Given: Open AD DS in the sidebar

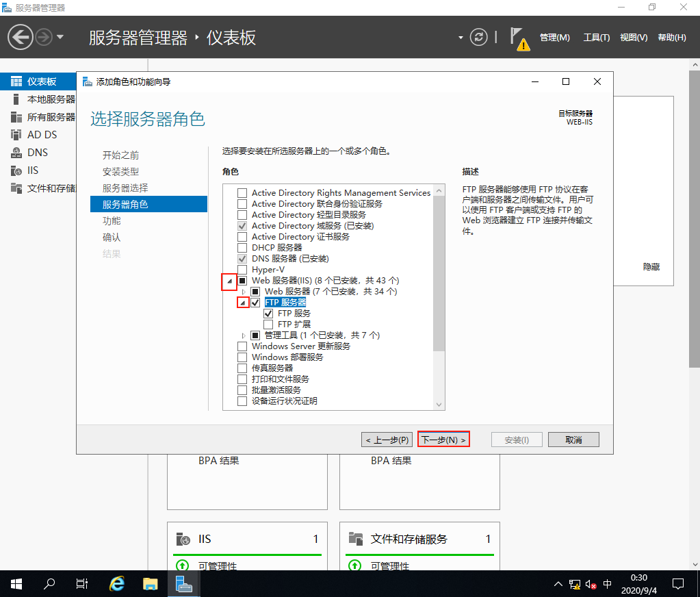Looking at the screenshot, I should [38, 135].
